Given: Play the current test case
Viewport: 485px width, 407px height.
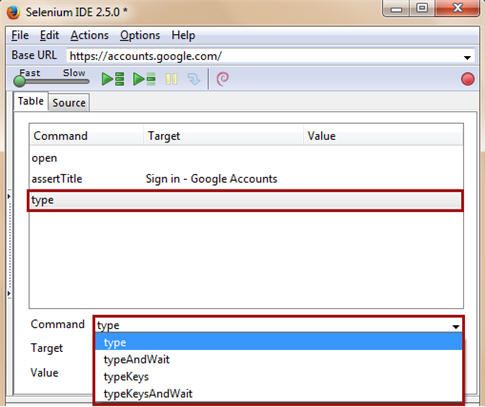Looking at the screenshot, I should [x=144, y=79].
